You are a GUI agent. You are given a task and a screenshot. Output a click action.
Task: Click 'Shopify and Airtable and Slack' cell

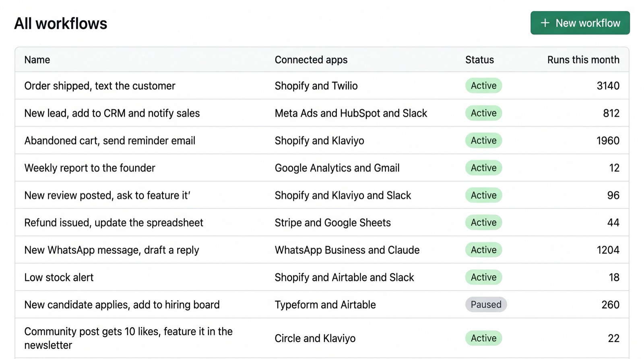click(344, 277)
